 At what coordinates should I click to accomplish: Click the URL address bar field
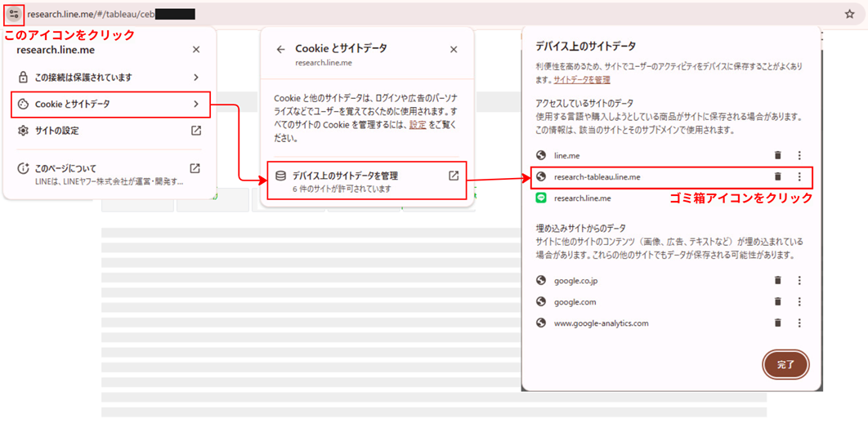click(409, 14)
